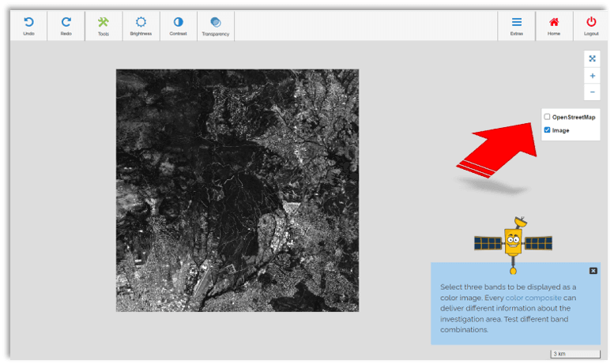The image size is (614, 364).
Task: Open the Brightness adjustment
Action: 141,23
